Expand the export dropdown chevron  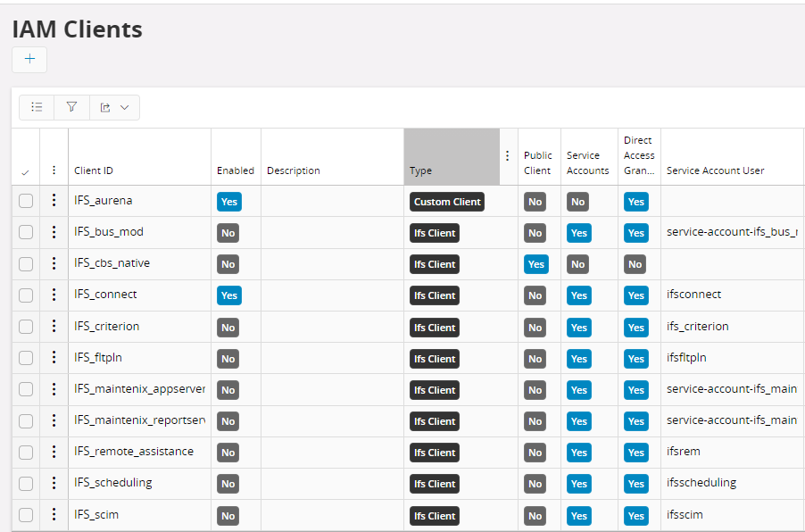tap(124, 106)
